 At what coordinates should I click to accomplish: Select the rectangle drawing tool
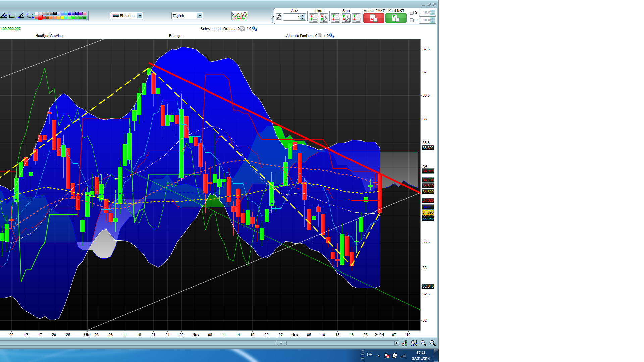click(12, 16)
